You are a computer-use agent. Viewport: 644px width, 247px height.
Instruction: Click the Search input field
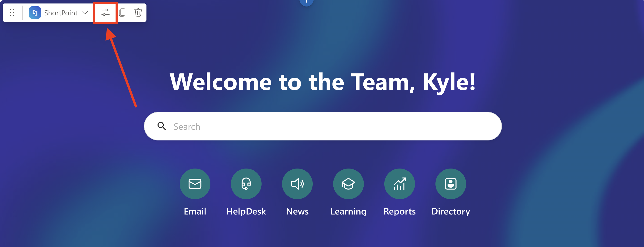coord(323,126)
